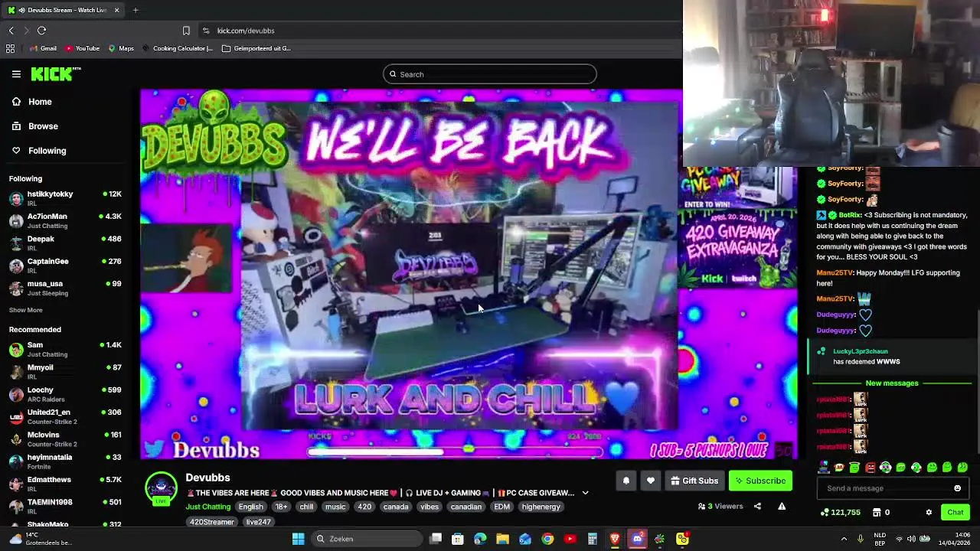The height and width of the screenshot is (551, 980).
Task: Expand stream title with chevron
Action: [x=586, y=493]
